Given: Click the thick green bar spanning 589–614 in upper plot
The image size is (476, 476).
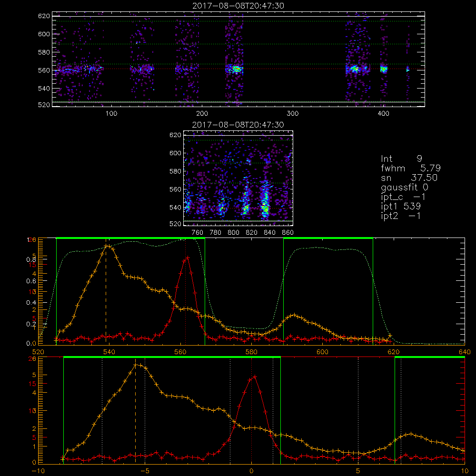Looking at the screenshot, I should coord(328,238).
